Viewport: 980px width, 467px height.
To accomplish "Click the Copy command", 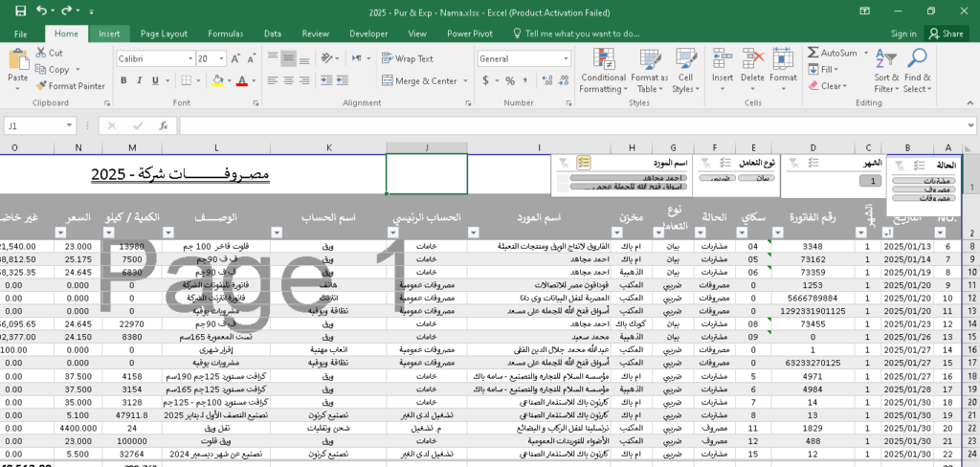I will [x=54, y=70].
